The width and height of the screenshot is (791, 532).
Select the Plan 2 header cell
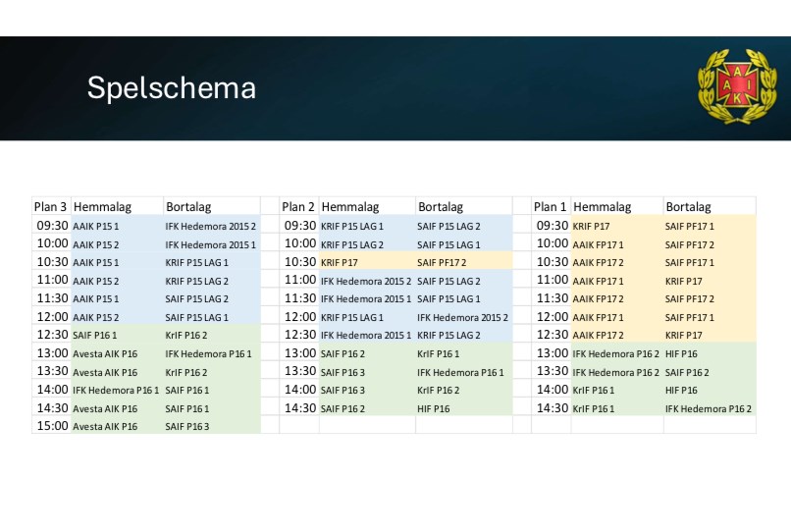click(x=298, y=207)
